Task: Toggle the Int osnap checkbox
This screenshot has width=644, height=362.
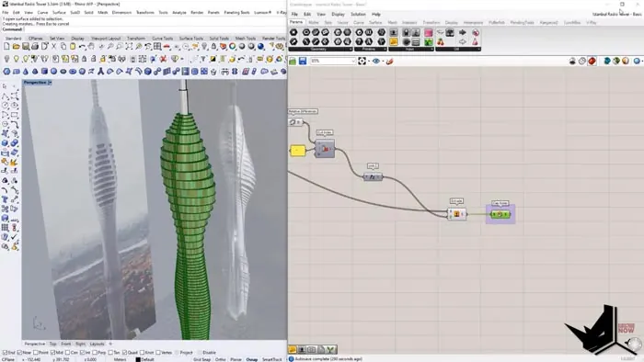Action: tap(83, 352)
